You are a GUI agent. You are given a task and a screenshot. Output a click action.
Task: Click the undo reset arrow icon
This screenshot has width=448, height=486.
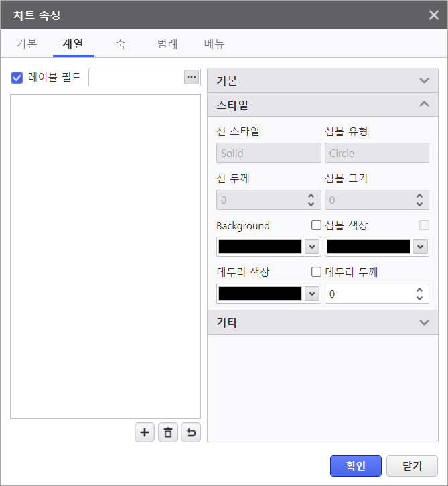coord(191,432)
